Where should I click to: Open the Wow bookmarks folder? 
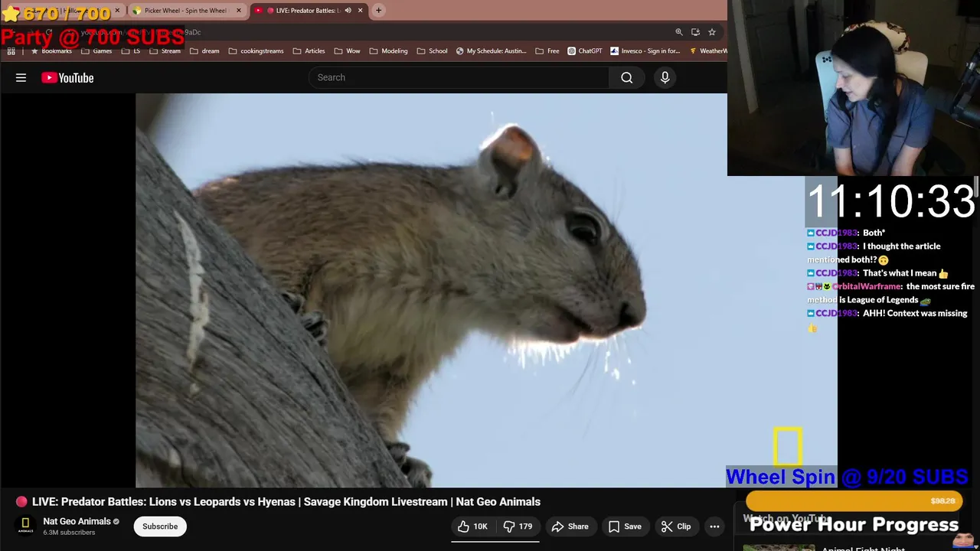pyautogui.click(x=347, y=51)
